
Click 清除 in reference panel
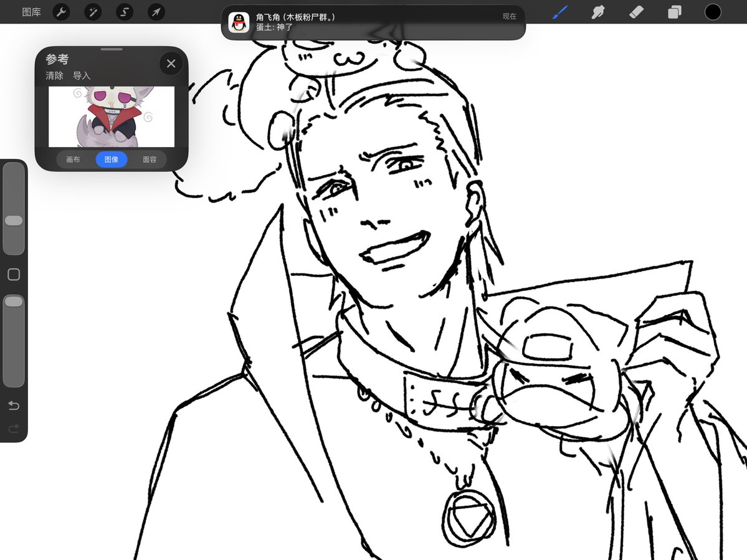(x=54, y=75)
